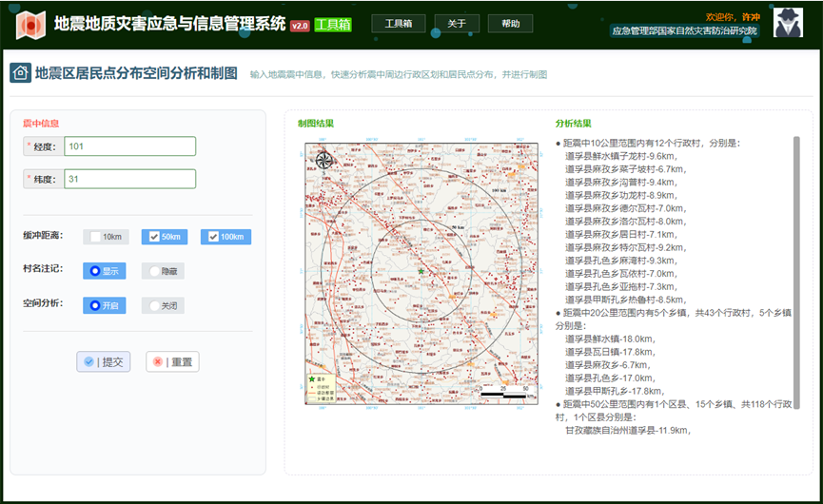Click the 制图结果 heading
This screenshot has width=823, height=504.
tap(316, 124)
